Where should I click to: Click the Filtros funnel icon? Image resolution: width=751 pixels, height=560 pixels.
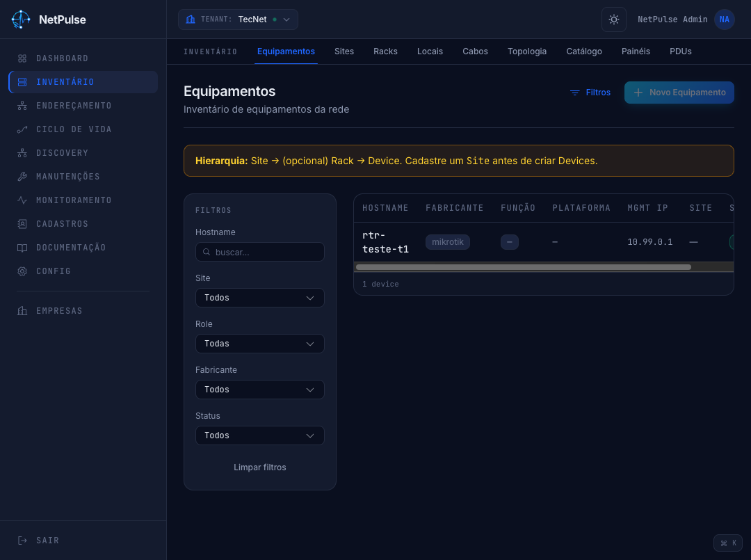(575, 93)
